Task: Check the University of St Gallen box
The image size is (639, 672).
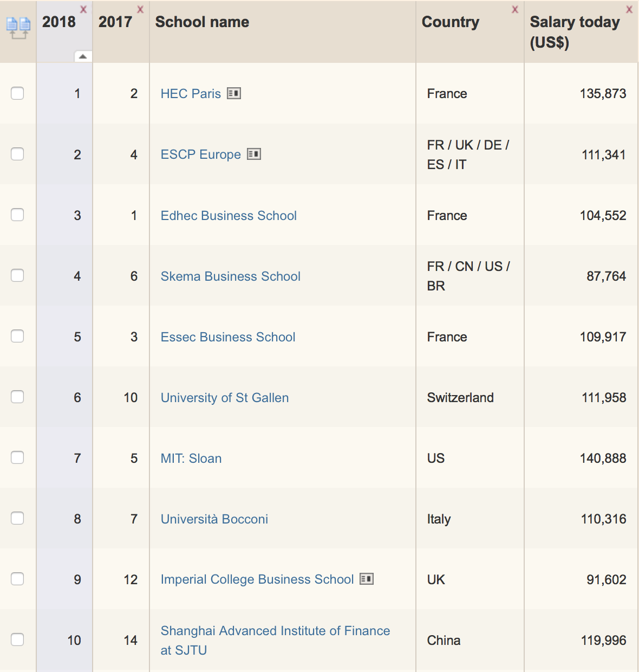Action: [x=17, y=397]
